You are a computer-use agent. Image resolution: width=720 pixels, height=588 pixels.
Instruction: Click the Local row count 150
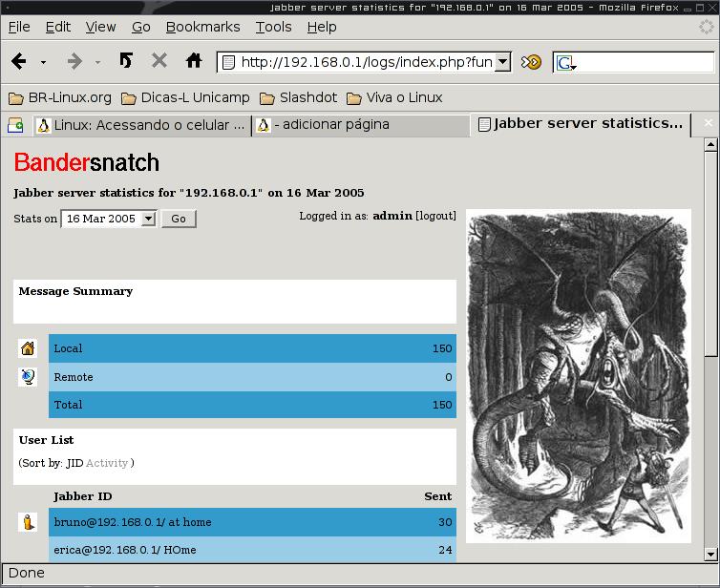[x=442, y=348]
